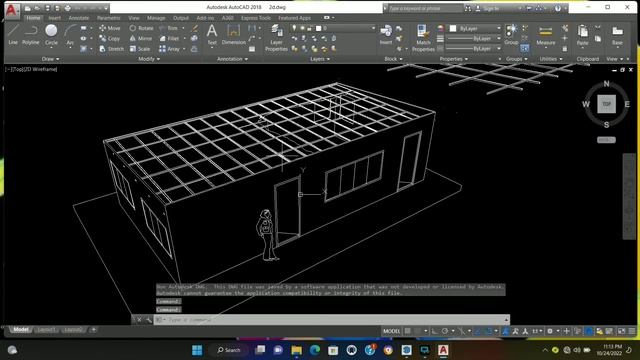The image size is (640, 360).
Task: Click the Plot printer icon in quick access
Action: point(67,8)
